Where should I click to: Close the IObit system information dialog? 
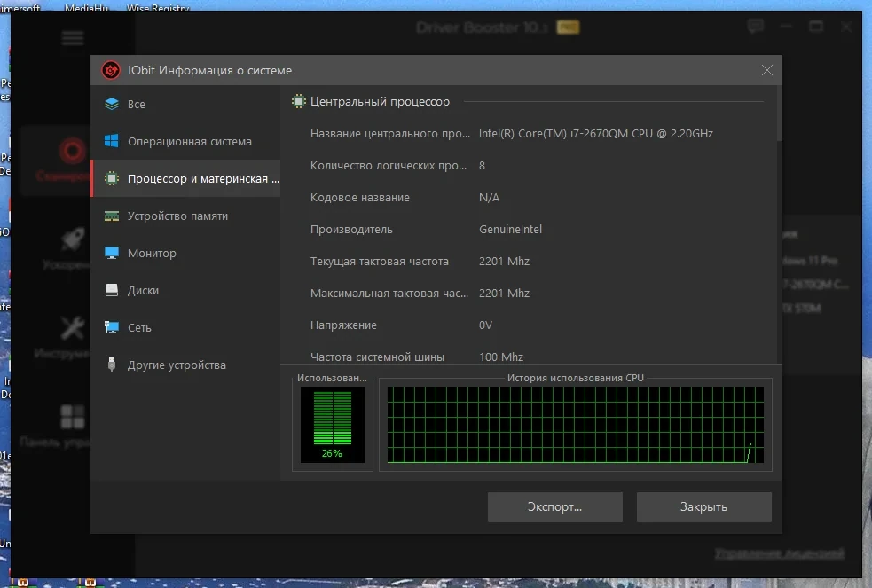(x=767, y=70)
